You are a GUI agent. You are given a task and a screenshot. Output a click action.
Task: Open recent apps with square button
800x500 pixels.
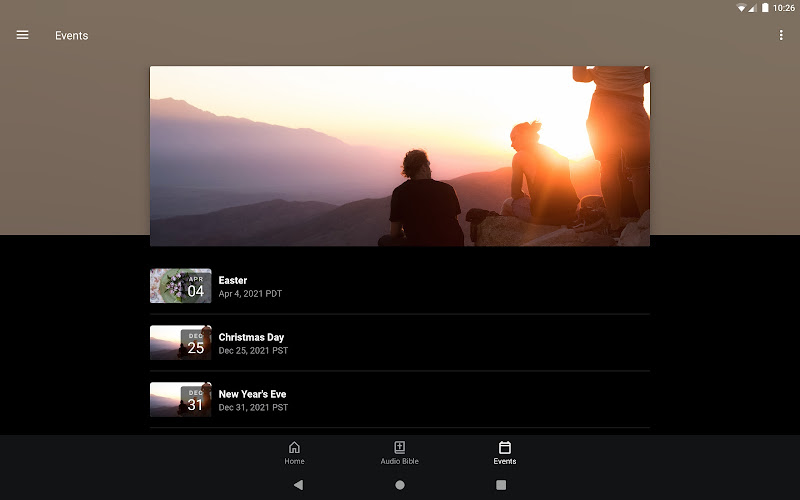[x=501, y=485]
